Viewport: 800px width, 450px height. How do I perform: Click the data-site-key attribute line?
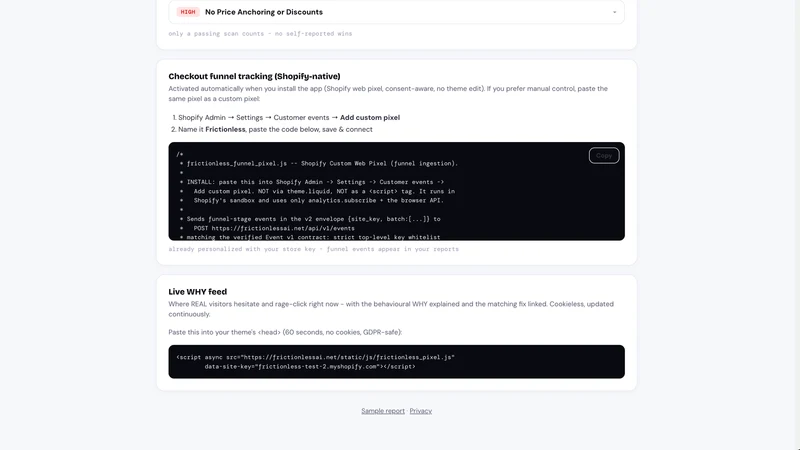click(x=310, y=366)
